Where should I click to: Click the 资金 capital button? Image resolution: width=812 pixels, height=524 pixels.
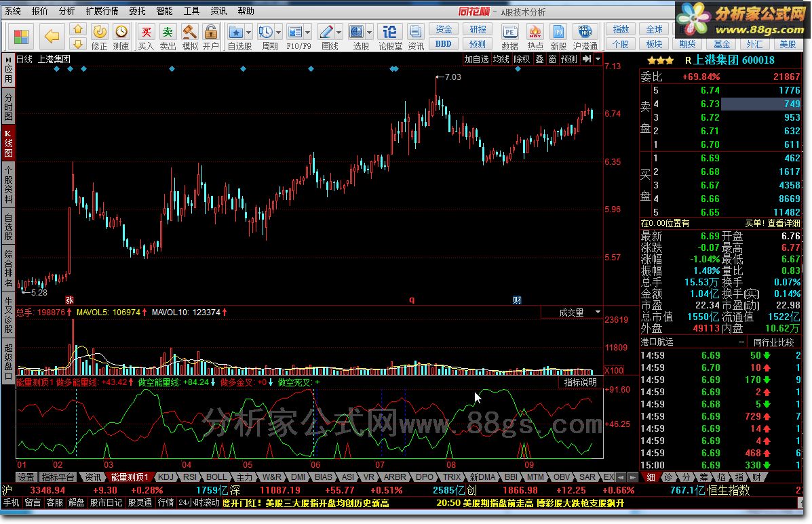444,29
